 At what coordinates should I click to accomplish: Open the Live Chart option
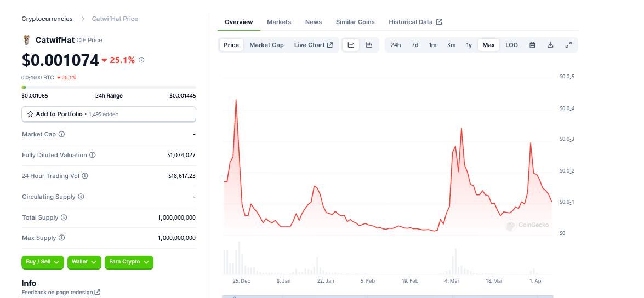[x=314, y=45]
